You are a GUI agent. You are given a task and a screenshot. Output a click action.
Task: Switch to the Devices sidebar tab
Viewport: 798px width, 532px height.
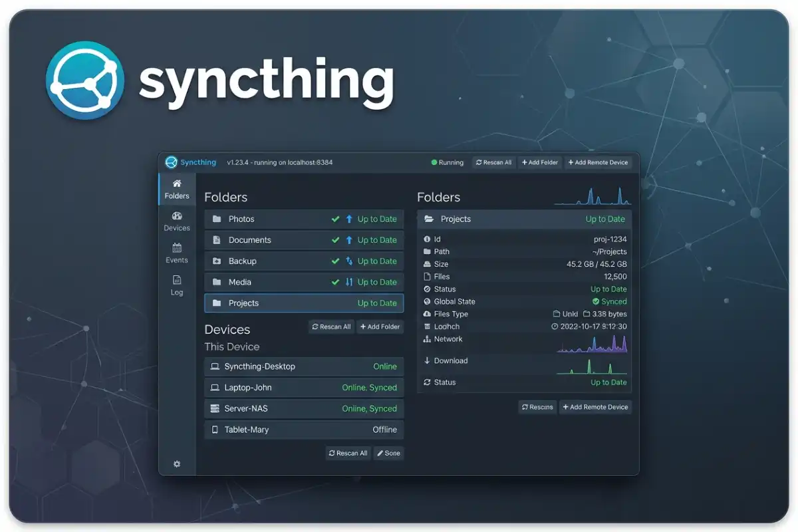coord(177,221)
